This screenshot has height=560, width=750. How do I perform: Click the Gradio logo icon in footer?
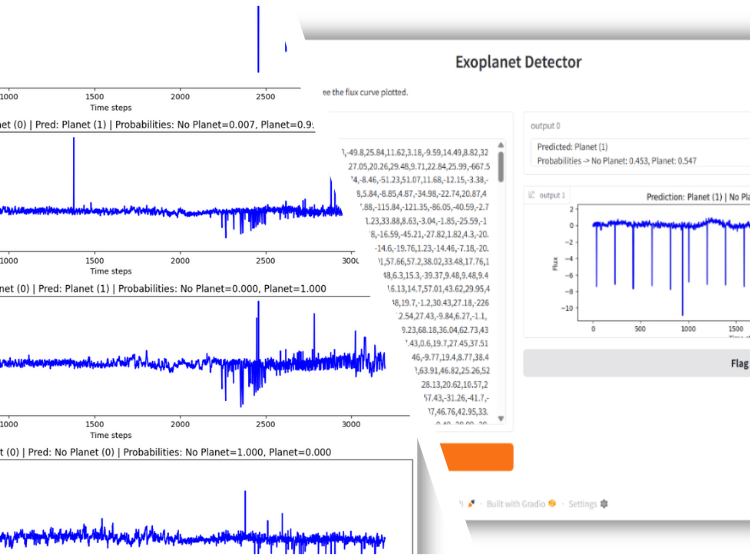click(553, 504)
